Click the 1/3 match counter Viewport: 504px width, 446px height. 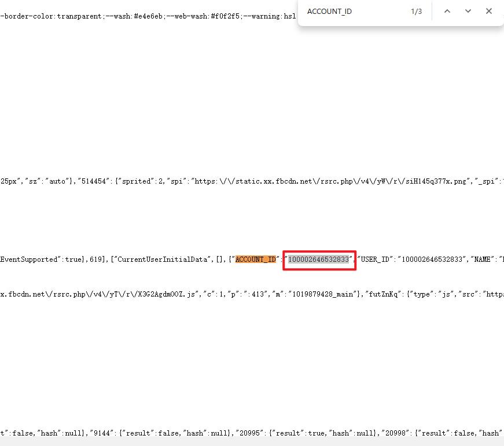pyautogui.click(x=416, y=12)
